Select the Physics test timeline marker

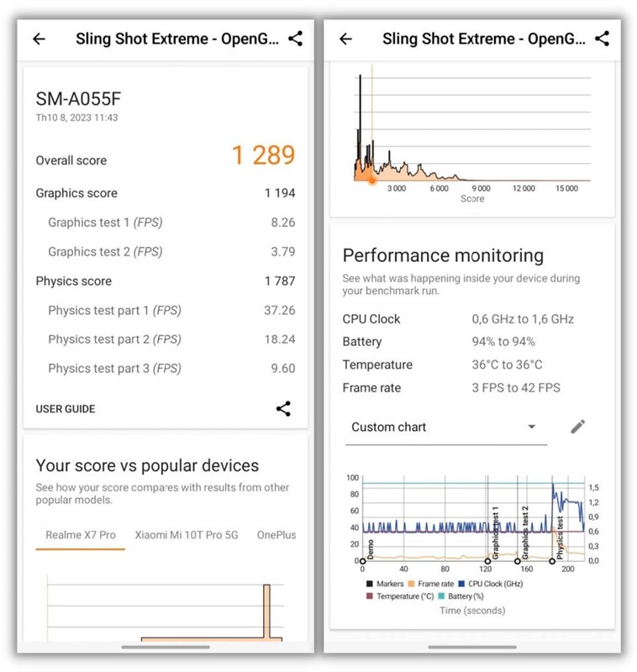click(x=552, y=560)
